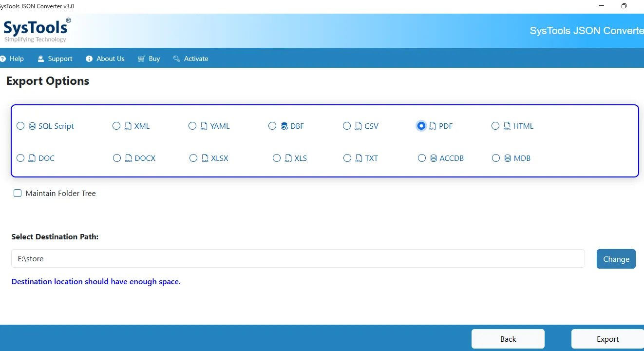Open the Help menu
Screen dimensions: 644x351
point(12,58)
